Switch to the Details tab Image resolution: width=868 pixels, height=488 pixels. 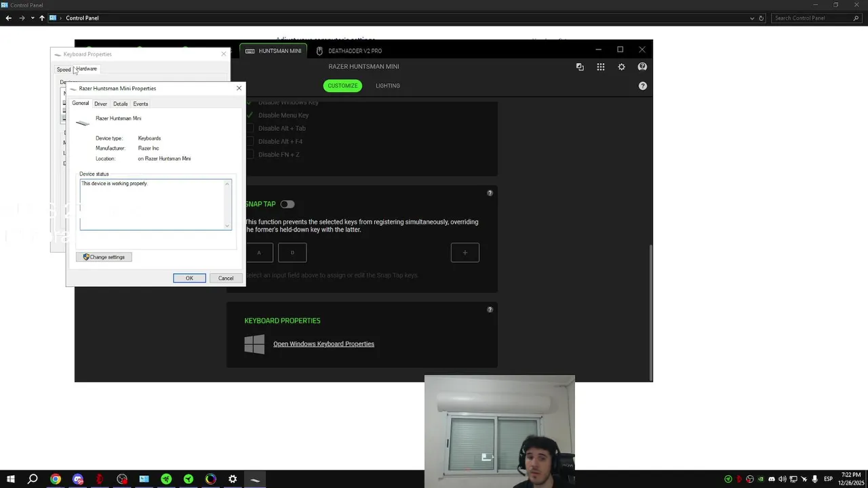click(x=120, y=104)
